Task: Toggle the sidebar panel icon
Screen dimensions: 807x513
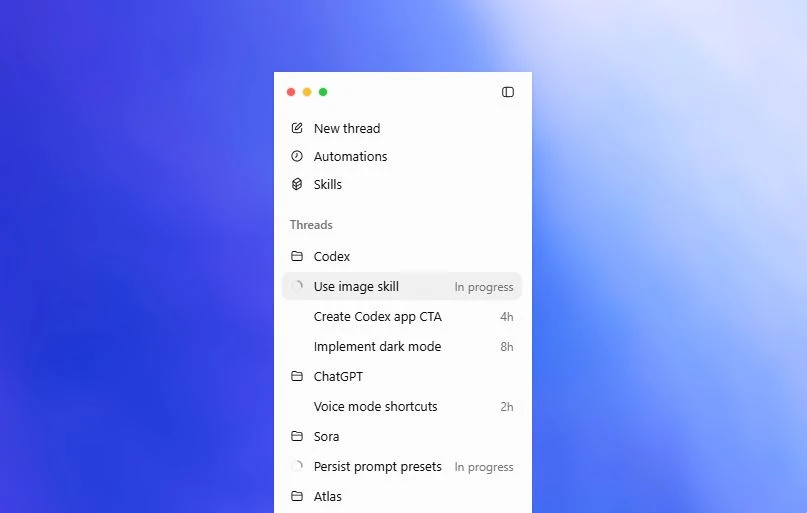Action: [x=507, y=92]
